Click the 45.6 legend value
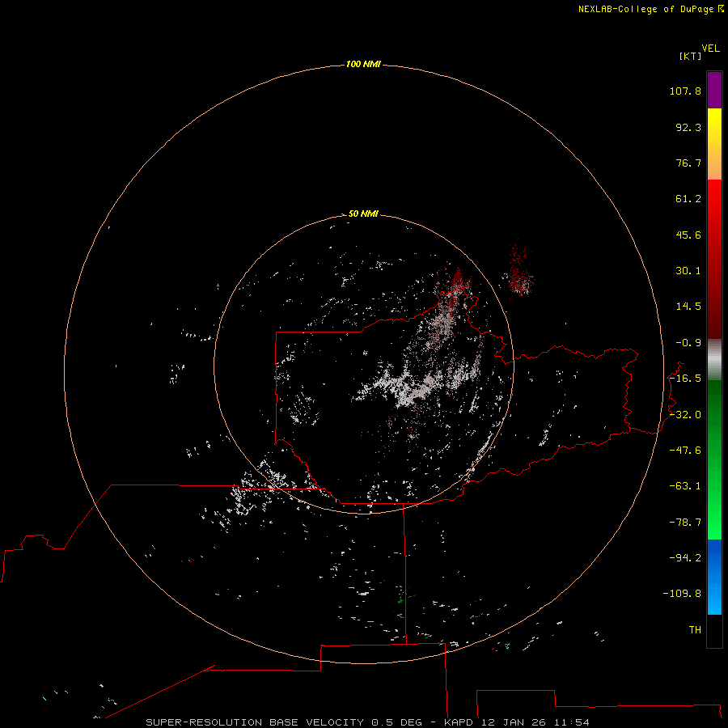The image size is (728, 728). [x=688, y=235]
